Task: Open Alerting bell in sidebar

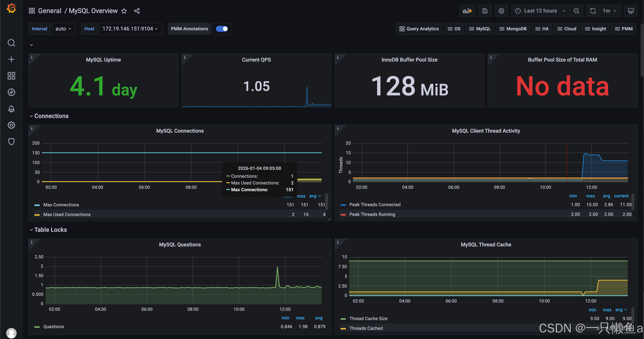Action: [11, 109]
